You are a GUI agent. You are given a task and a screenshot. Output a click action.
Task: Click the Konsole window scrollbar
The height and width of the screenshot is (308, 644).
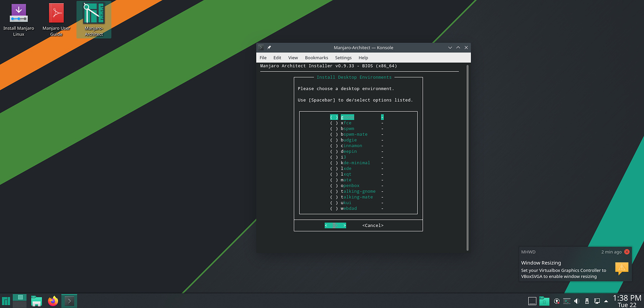pyautogui.click(x=467, y=140)
